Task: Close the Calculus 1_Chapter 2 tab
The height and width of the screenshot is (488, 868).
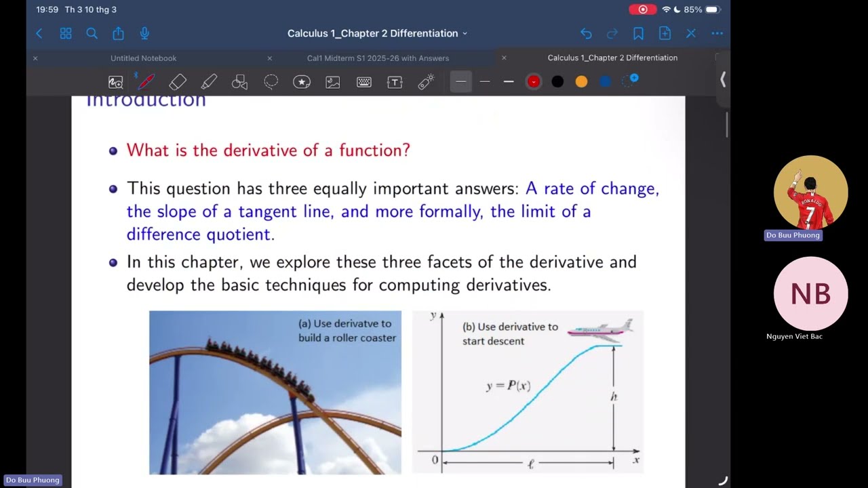Action: (x=504, y=58)
